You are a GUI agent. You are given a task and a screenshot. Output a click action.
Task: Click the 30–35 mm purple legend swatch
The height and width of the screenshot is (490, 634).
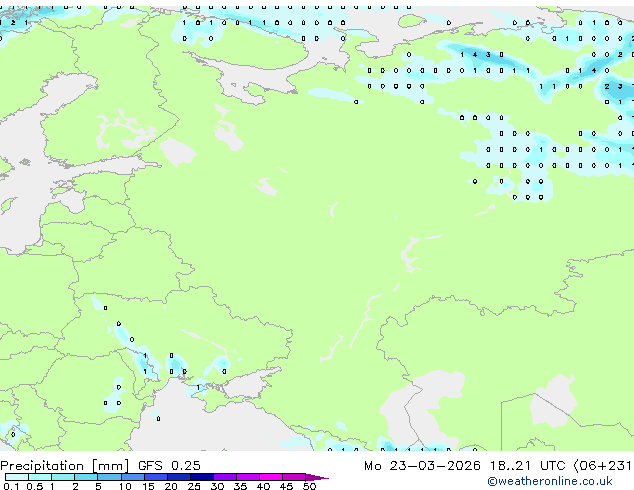[225, 477]
